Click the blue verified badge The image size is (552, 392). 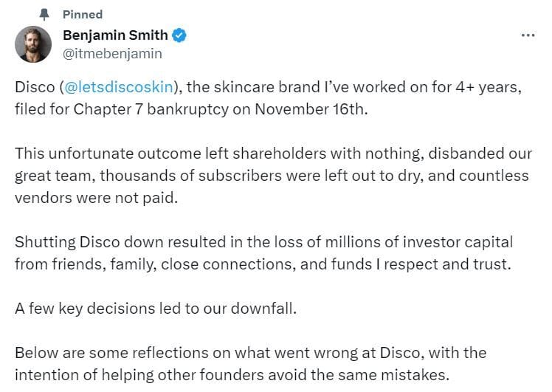point(179,35)
